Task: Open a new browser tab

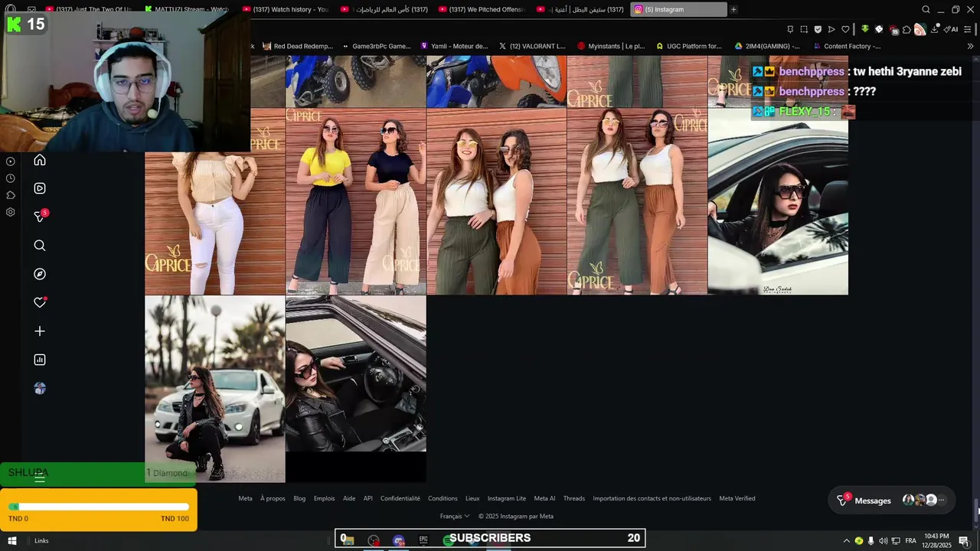Action: [x=733, y=10]
